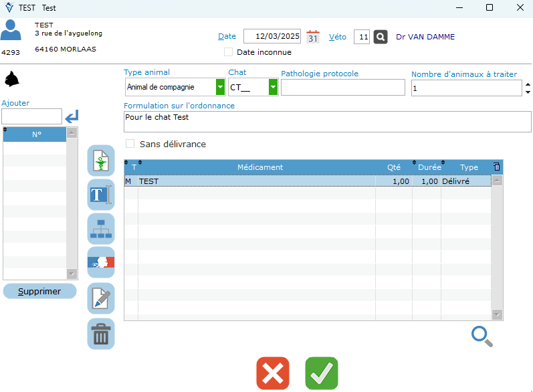
Task: Click N° list scrollbar up arrow
Action: point(72,133)
